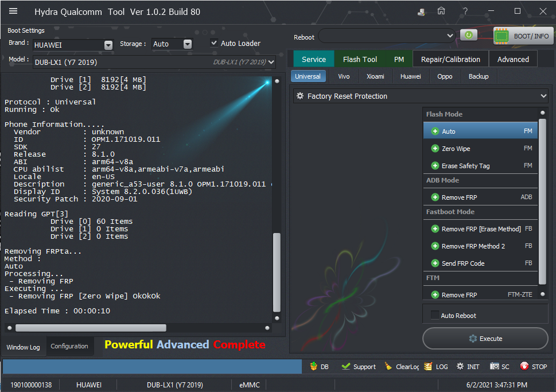The width and height of the screenshot is (556, 392).
Task: Click the blue progress bar
Action: tap(153, 366)
